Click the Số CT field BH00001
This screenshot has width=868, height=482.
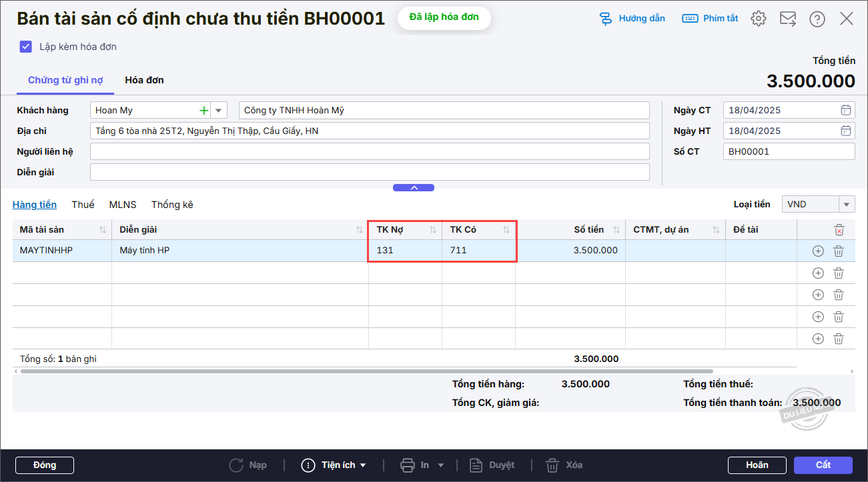pos(789,151)
